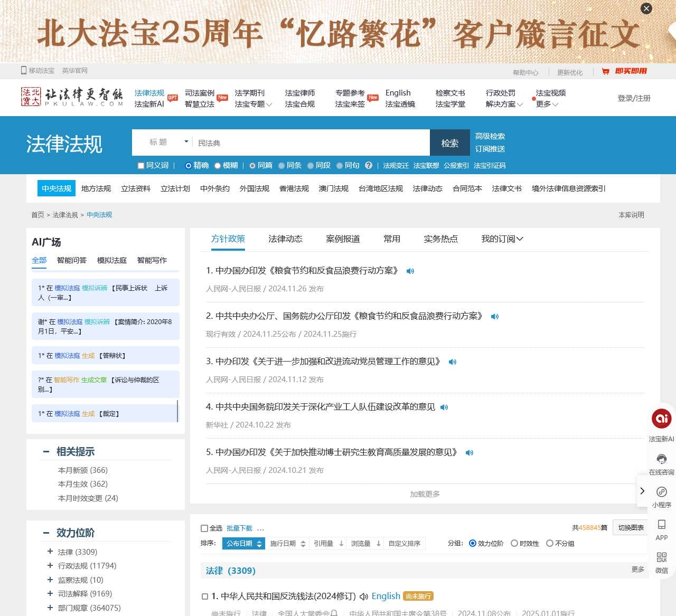Open the ellipsis more options next to 批量下载
The image size is (676, 616).
(260, 528)
